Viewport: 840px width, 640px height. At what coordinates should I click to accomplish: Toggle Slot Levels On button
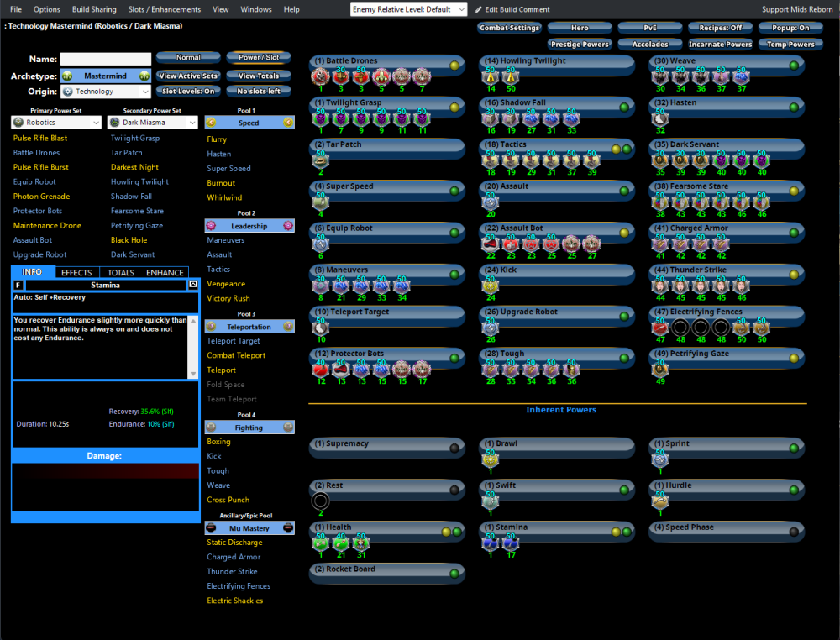click(188, 91)
